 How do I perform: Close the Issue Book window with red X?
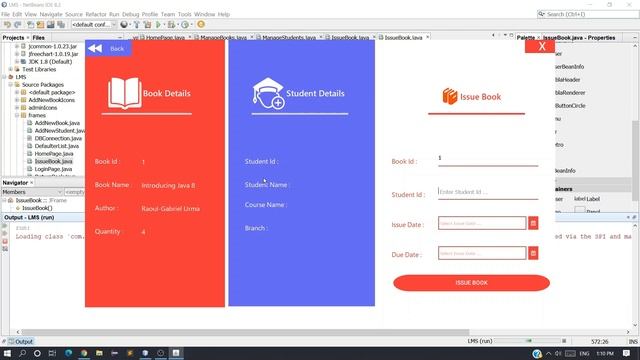pyautogui.click(x=540, y=46)
